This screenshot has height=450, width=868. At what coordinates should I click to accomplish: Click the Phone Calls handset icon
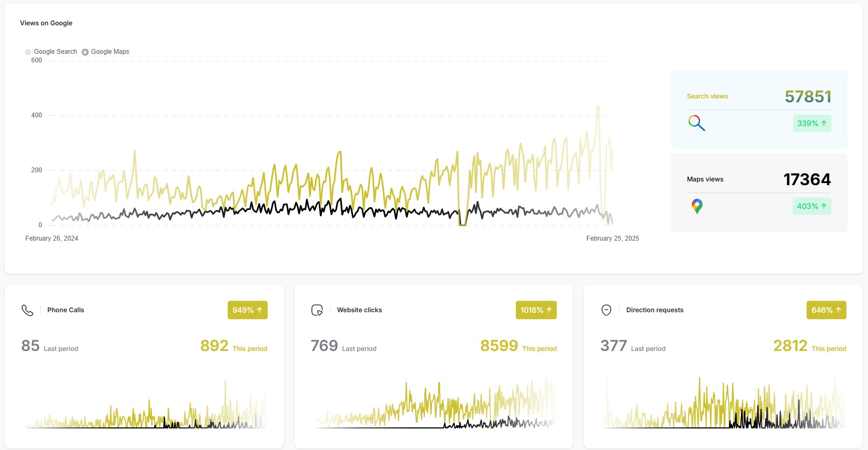(27, 310)
